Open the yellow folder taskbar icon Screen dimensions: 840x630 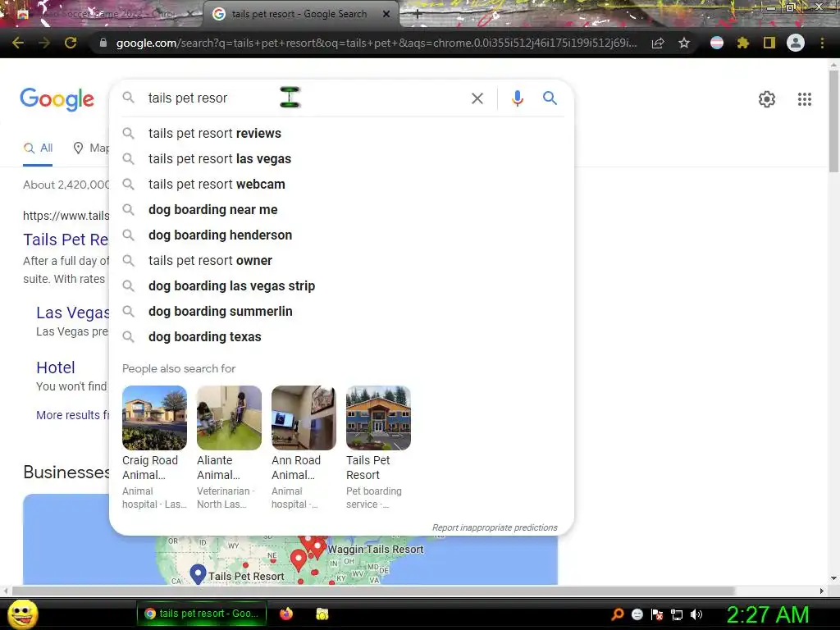[x=322, y=614]
